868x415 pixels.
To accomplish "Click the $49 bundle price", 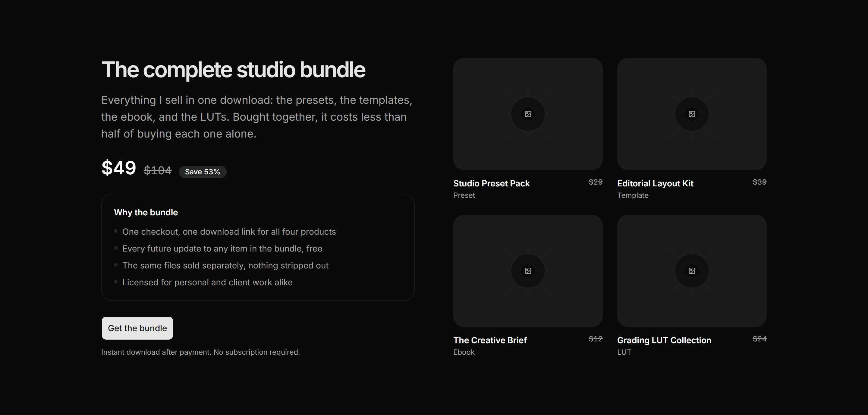I will 119,168.
